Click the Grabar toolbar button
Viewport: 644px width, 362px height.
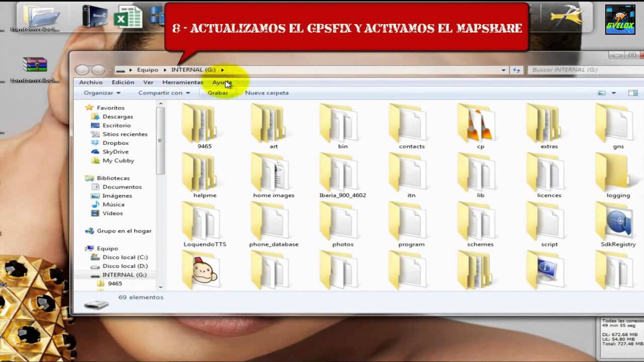pyautogui.click(x=217, y=93)
